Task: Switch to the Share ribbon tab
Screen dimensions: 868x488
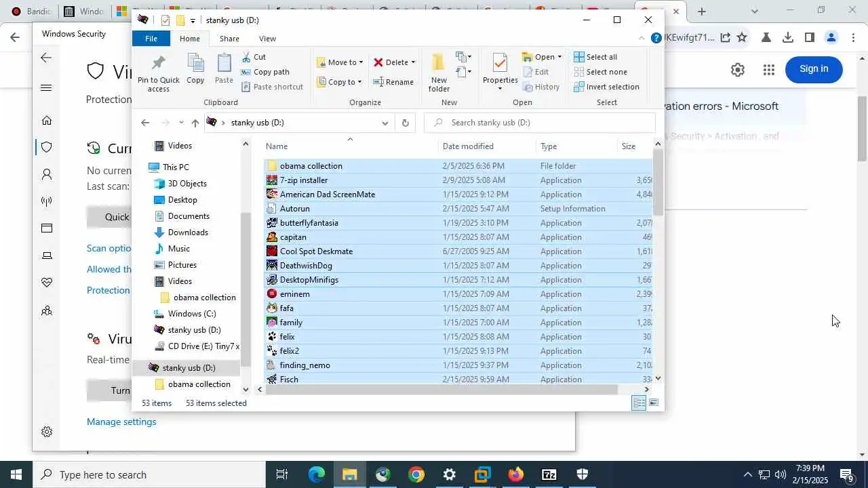Action: click(229, 39)
